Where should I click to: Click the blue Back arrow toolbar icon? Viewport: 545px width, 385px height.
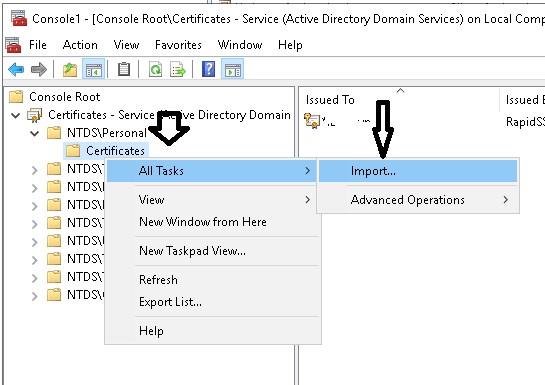point(16,69)
